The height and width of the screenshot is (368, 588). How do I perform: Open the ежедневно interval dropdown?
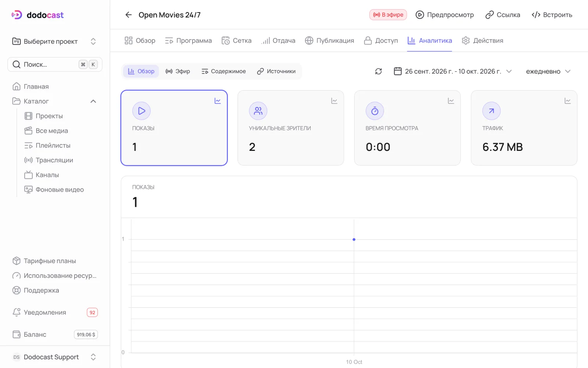548,71
